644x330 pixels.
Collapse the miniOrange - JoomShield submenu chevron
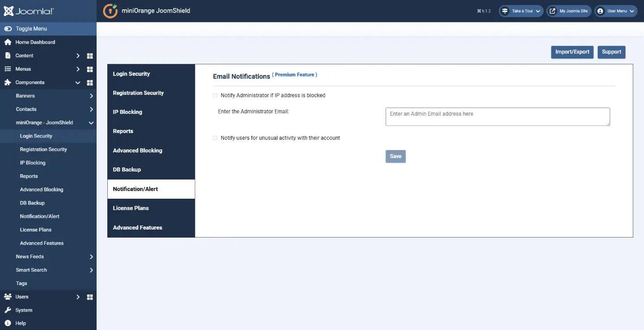91,123
